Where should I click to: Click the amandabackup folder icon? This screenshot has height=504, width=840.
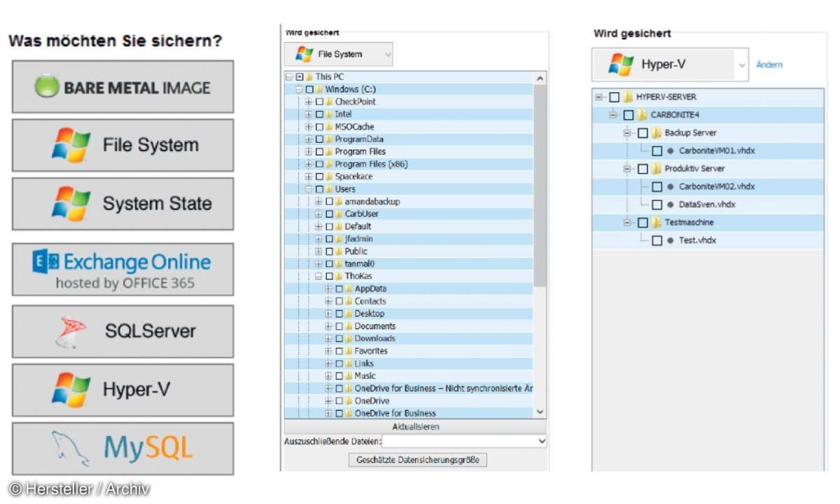339,202
